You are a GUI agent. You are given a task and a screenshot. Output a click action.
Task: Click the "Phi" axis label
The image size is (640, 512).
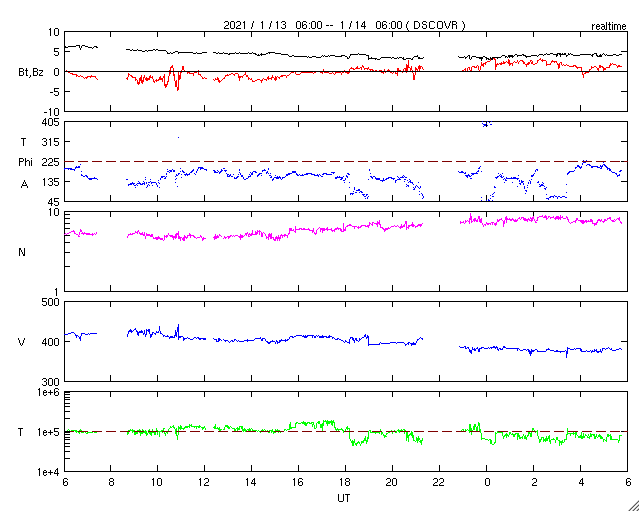coord(25,162)
